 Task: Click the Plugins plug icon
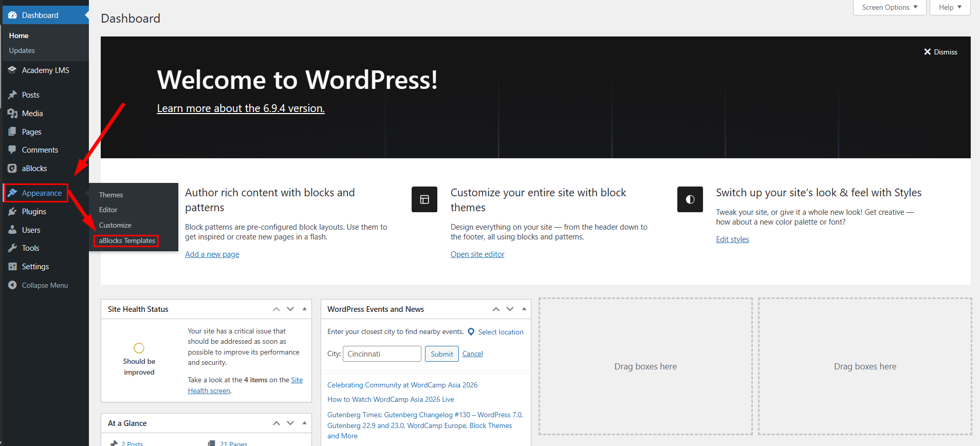(12, 212)
